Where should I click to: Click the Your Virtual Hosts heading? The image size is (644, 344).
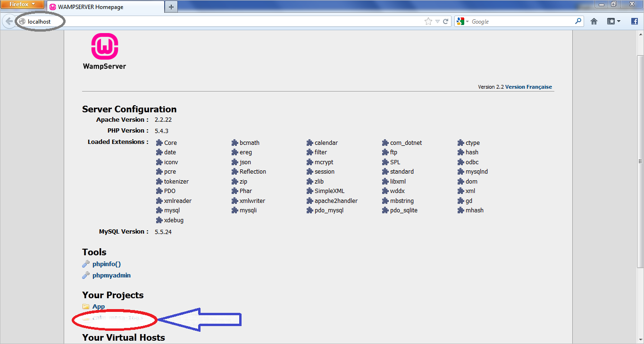(124, 337)
